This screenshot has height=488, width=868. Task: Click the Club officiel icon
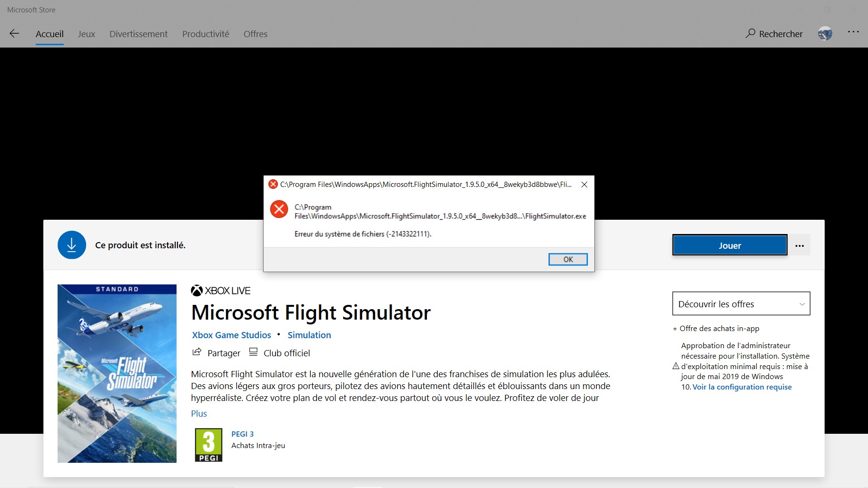254,352
